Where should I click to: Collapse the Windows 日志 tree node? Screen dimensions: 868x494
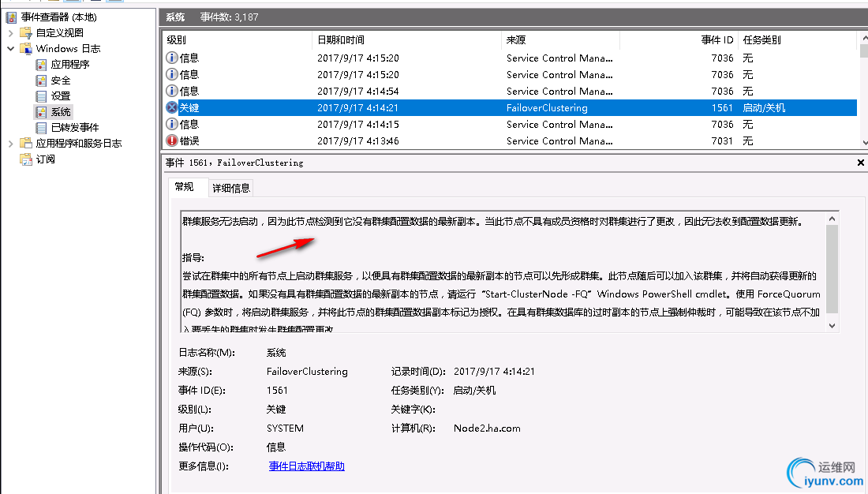[10, 49]
